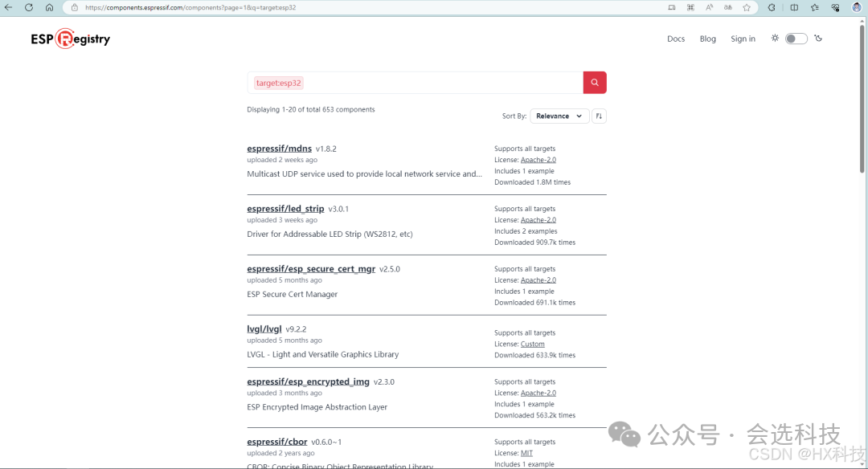Viewport: 868px width, 469px height.
Task: Open the Docs menu item
Action: coord(676,39)
